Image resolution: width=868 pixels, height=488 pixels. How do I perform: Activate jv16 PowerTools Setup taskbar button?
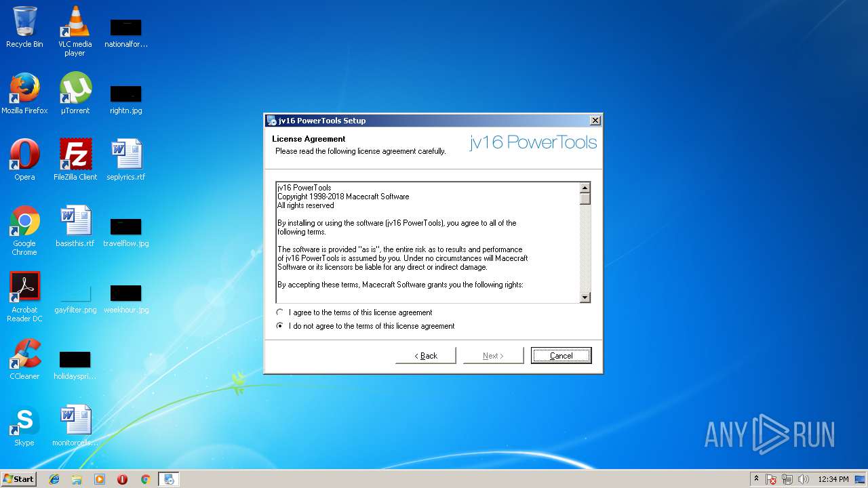click(168, 479)
